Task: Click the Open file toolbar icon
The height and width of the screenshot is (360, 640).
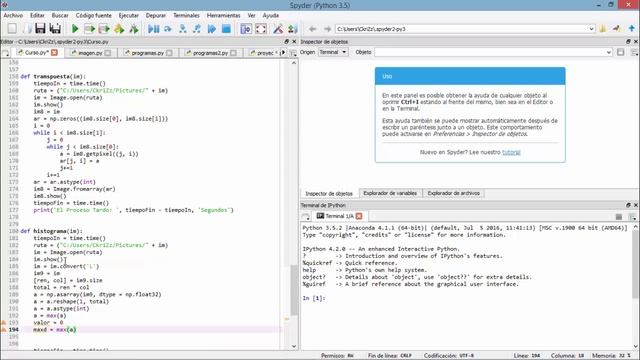Action: pyautogui.click(x=27, y=29)
